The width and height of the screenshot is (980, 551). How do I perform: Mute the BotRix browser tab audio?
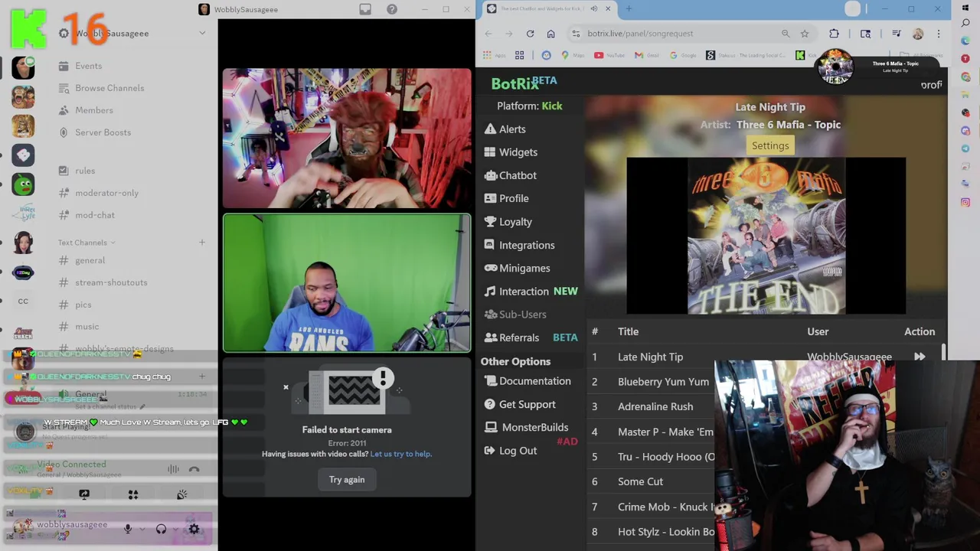(594, 8)
